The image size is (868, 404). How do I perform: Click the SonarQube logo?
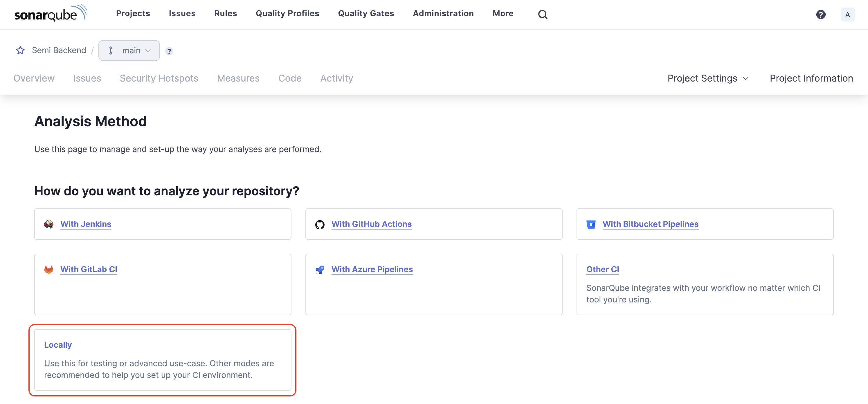(x=51, y=13)
